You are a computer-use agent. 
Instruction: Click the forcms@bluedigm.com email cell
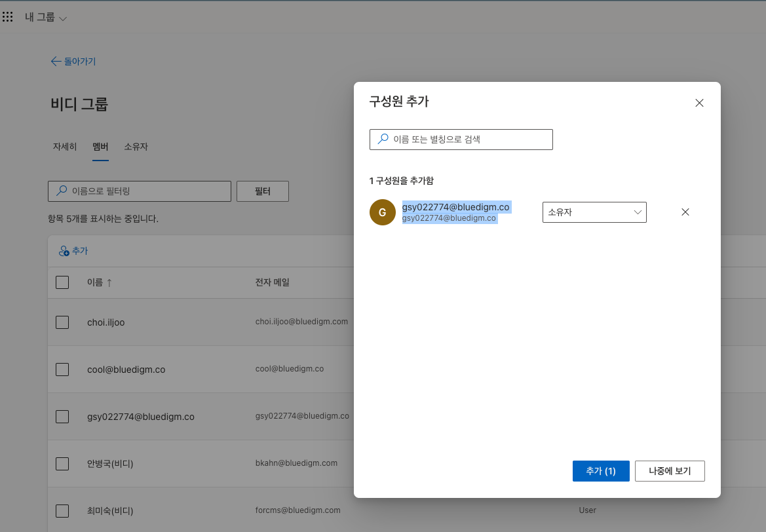(x=297, y=510)
